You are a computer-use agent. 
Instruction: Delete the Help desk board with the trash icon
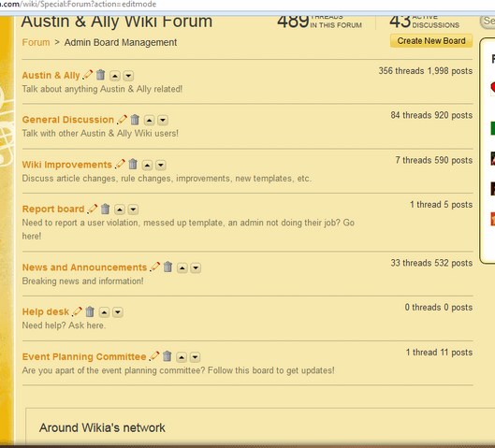90,311
